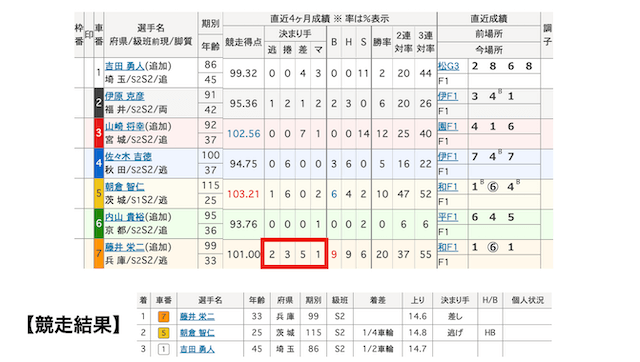Click 差し winning move in results

pyautogui.click(x=455, y=316)
